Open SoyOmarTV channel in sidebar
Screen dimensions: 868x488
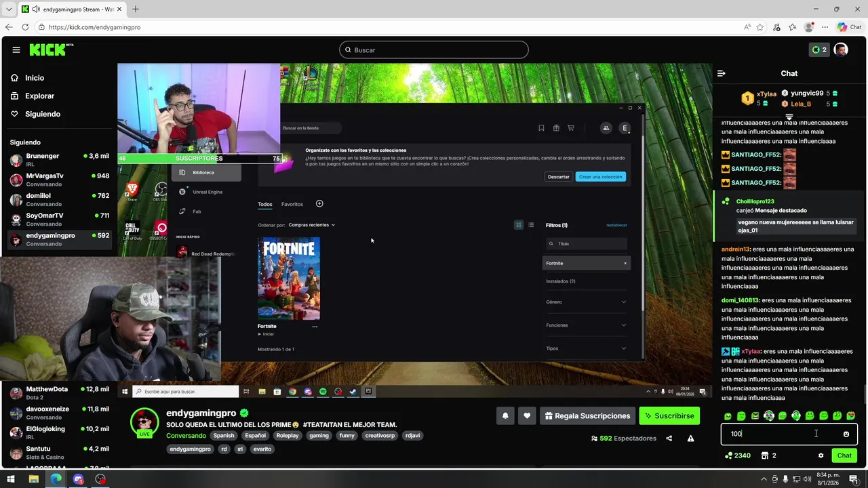(x=60, y=219)
